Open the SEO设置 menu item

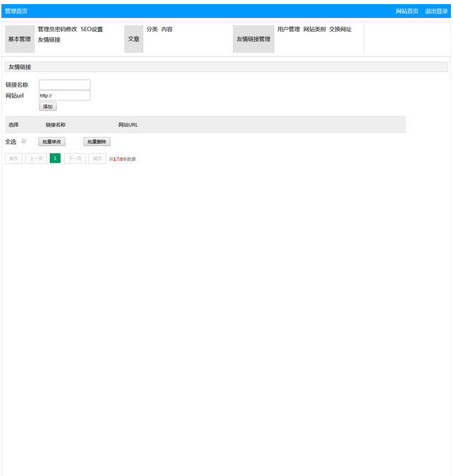point(92,30)
